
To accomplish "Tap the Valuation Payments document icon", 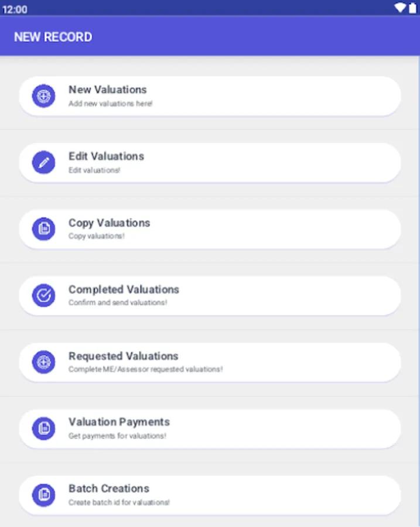I will [x=43, y=429].
